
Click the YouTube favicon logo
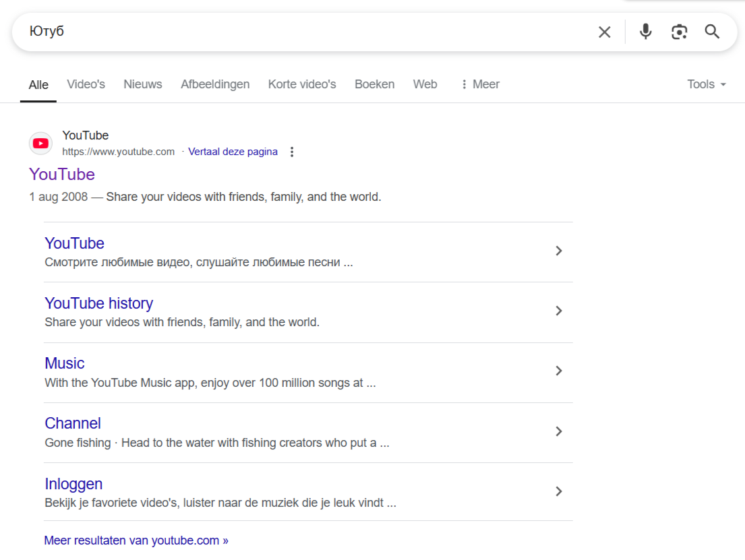(x=41, y=144)
